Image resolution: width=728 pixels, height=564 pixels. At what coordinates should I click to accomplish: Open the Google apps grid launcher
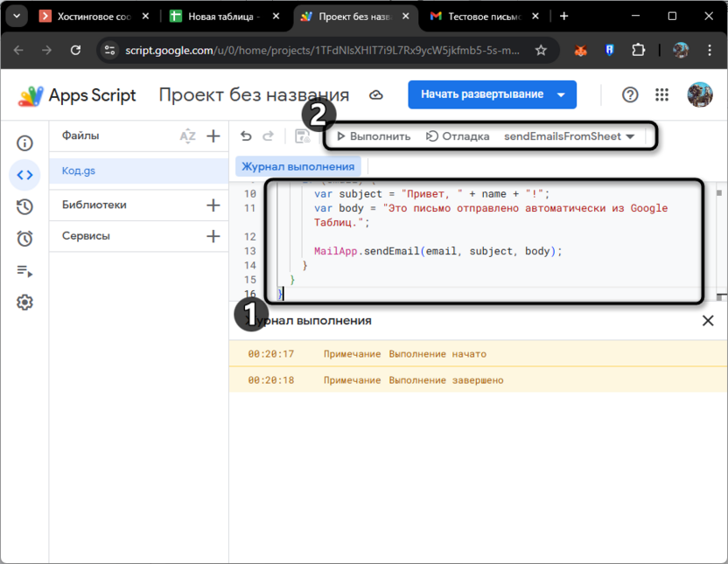pos(661,94)
